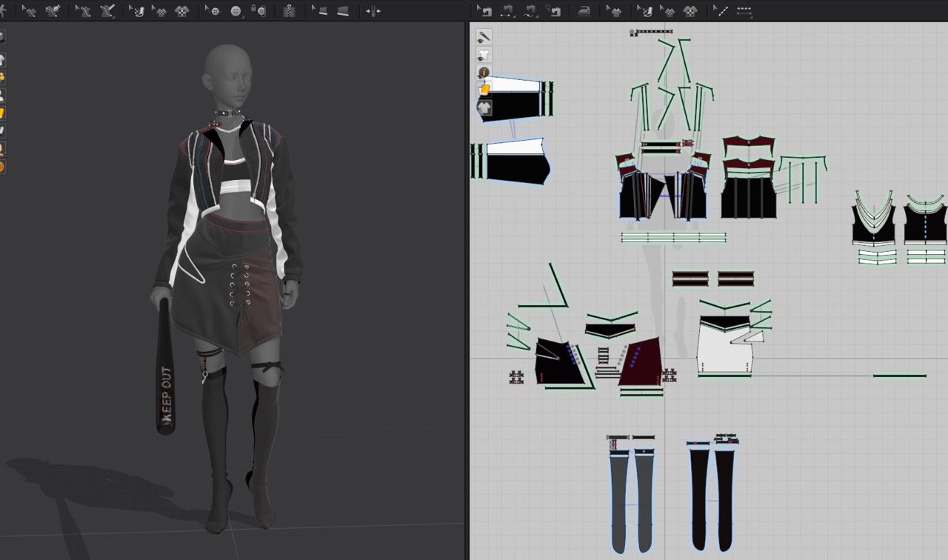Viewport: 948px width, 560px height.
Task: Toggle pattern info visibility icon
Action: click(x=484, y=73)
